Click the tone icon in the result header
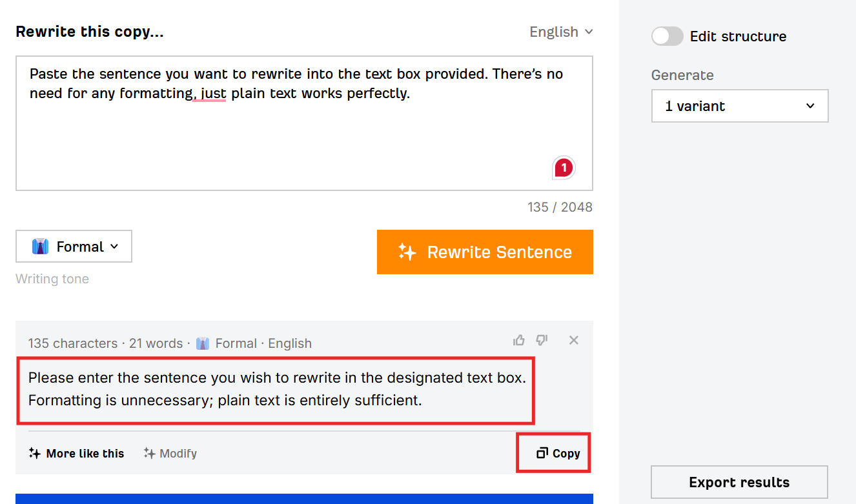Viewport: 856px width, 504px height. pos(202,343)
